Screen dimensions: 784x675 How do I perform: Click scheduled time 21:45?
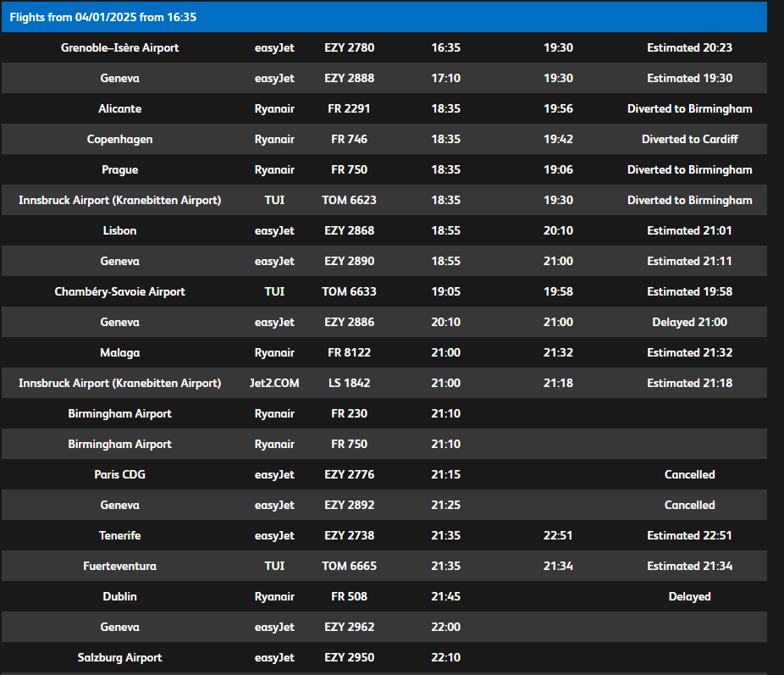[445, 596]
